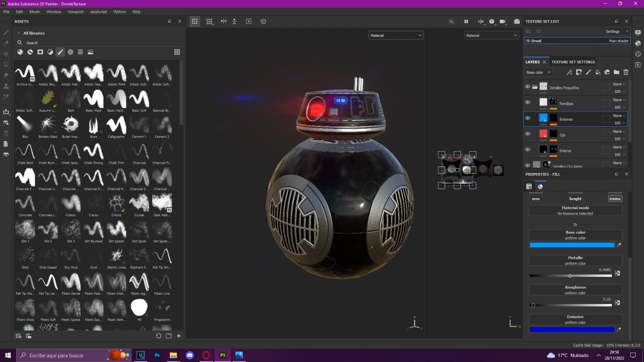Open the Base color channel dropdown
The height and width of the screenshot is (362, 644).
(538, 72)
